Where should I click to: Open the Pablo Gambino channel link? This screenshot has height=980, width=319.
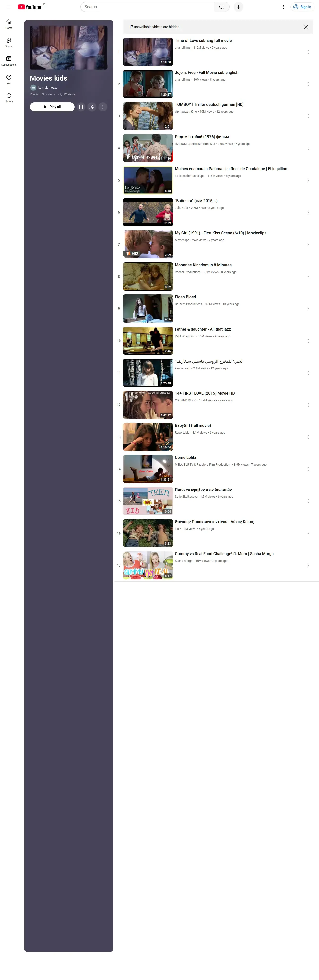pyautogui.click(x=185, y=336)
